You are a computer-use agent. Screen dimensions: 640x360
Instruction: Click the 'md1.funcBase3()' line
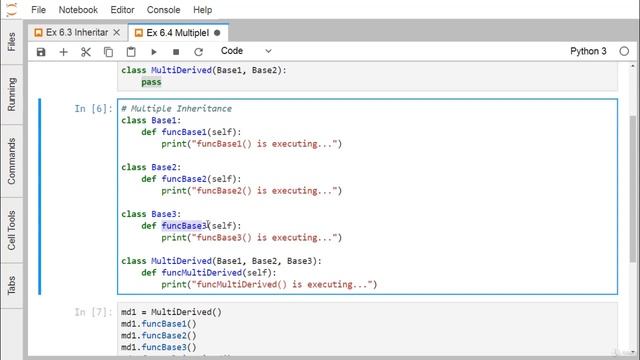(x=159, y=347)
